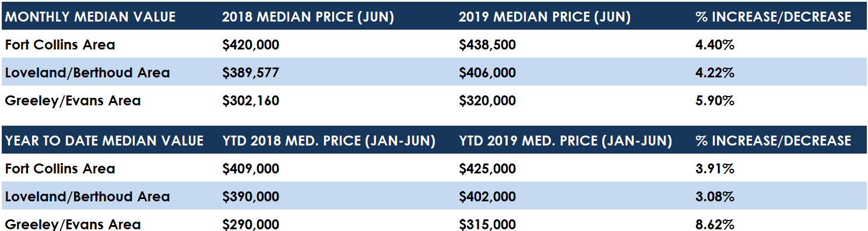Image resolution: width=868 pixels, height=231 pixels.
Task: Click Year To Date Median Value header
Action: [x=104, y=140]
